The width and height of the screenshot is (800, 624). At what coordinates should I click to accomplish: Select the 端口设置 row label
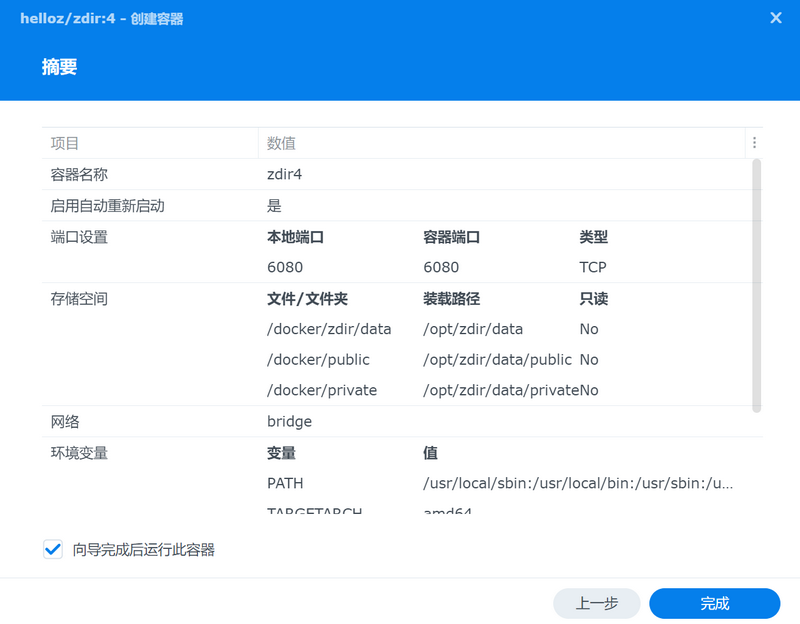pos(79,237)
